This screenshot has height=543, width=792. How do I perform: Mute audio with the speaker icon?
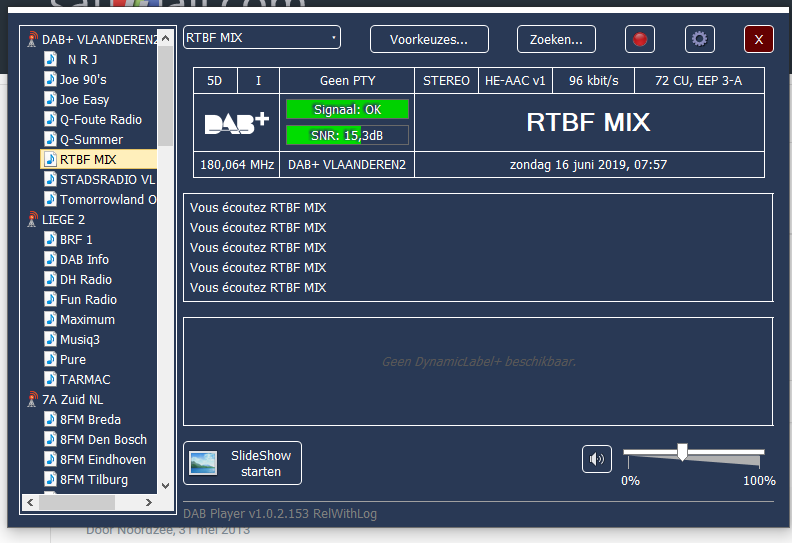(597, 459)
